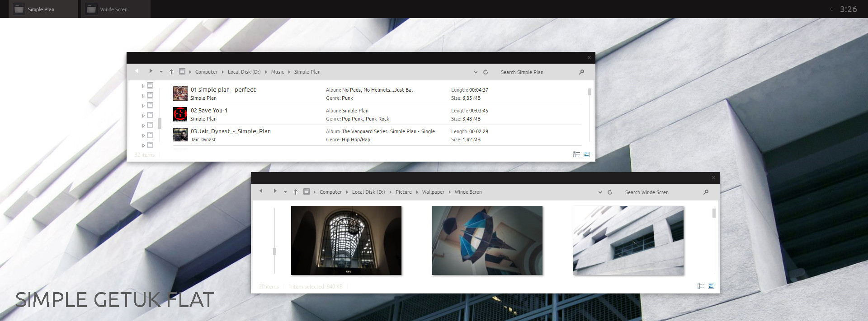Switch Simple Plan window to details view
Image resolution: width=868 pixels, height=321 pixels.
coord(576,154)
